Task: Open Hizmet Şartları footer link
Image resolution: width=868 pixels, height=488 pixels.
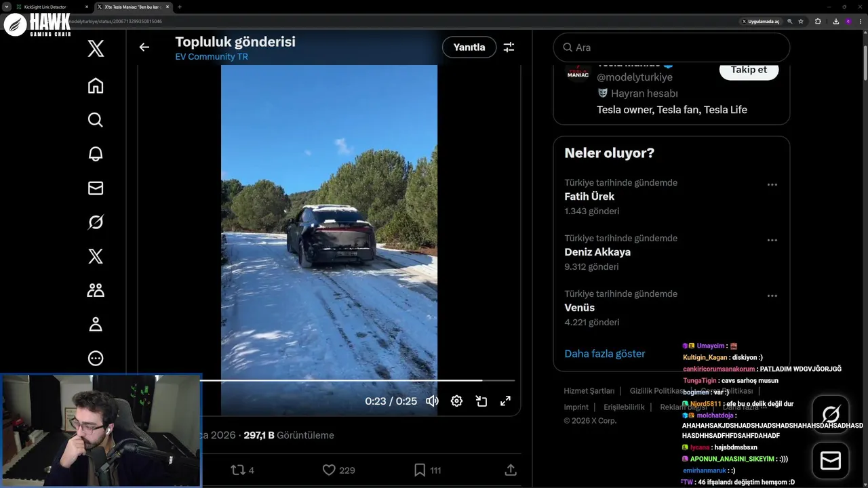Action: pos(589,391)
